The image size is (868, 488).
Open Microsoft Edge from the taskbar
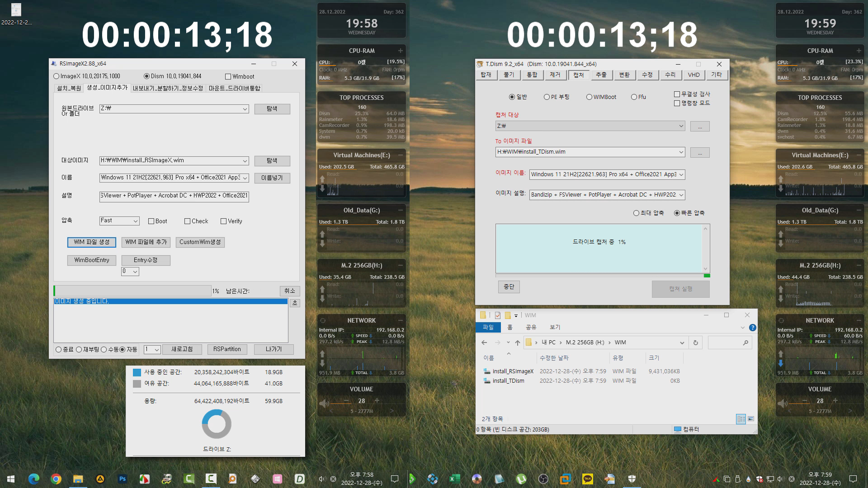(34, 479)
